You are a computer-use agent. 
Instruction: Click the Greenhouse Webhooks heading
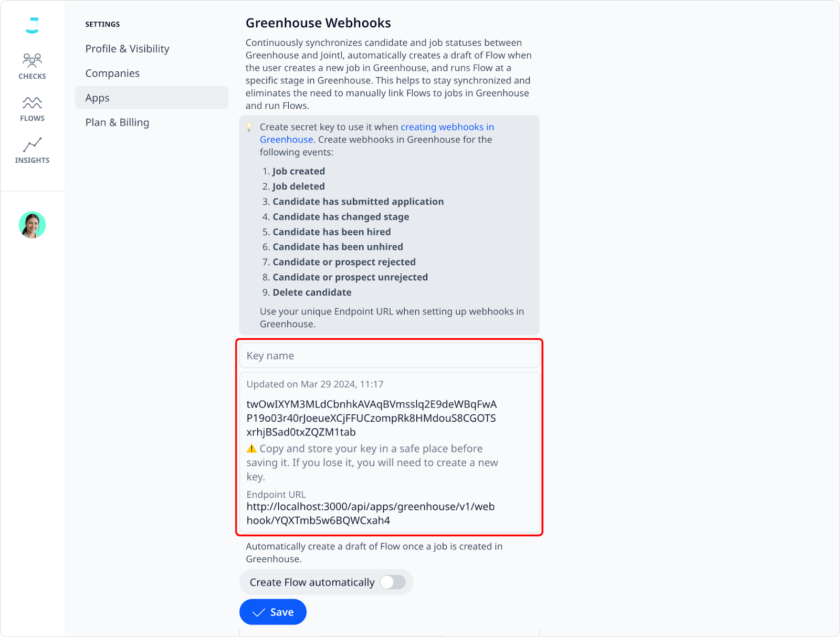tap(318, 23)
